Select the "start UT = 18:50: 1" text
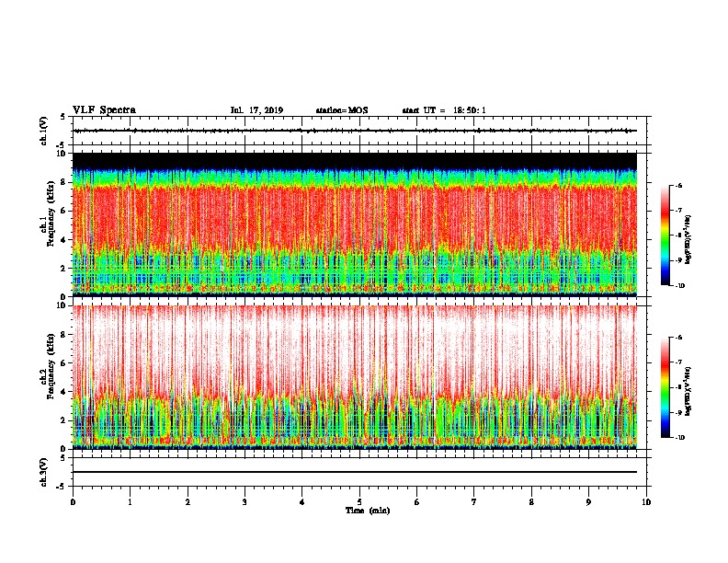The image size is (728, 563). [444, 110]
